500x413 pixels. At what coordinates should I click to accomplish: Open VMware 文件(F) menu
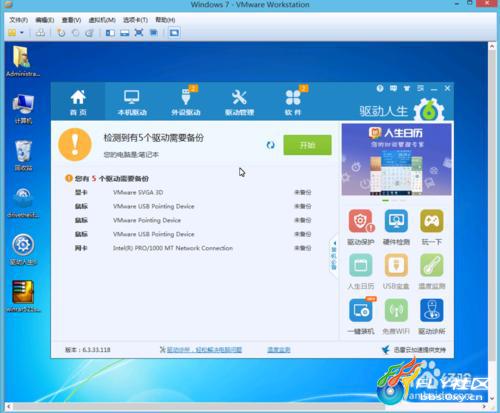(18, 20)
